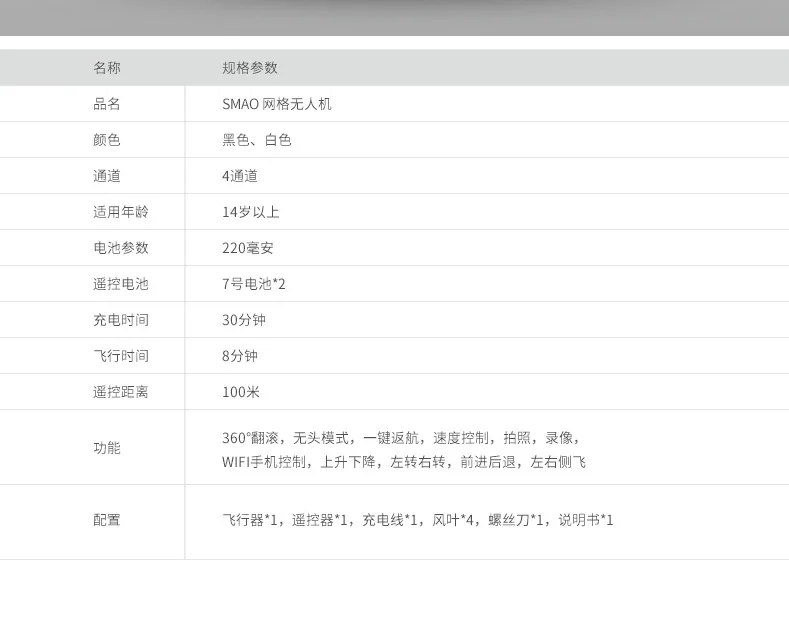Select the value 100米
Viewport: 789px width, 644px height.
[x=241, y=391]
